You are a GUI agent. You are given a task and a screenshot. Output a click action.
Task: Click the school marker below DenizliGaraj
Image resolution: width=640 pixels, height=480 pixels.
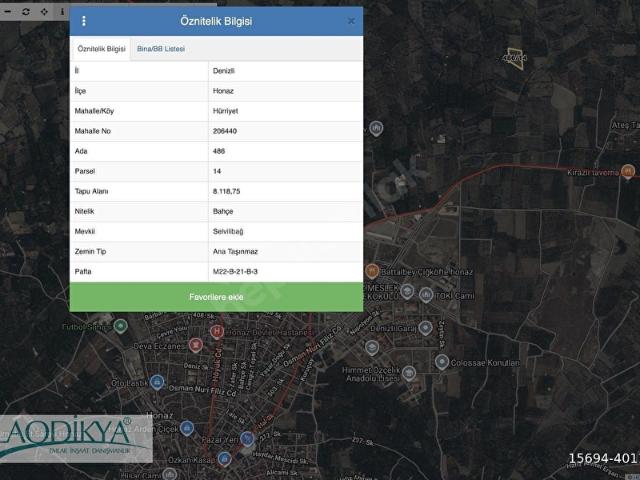click(x=372, y=347)
